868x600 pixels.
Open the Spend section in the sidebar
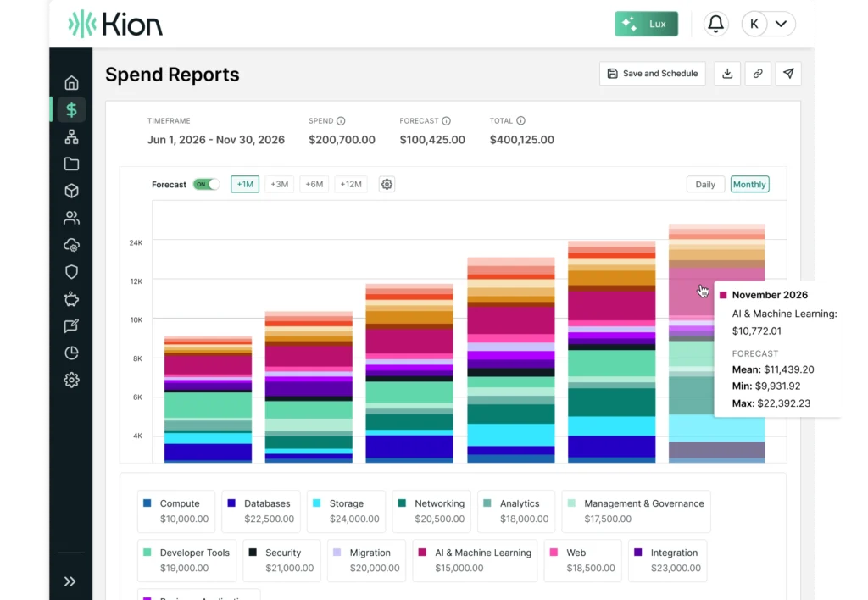71,109
